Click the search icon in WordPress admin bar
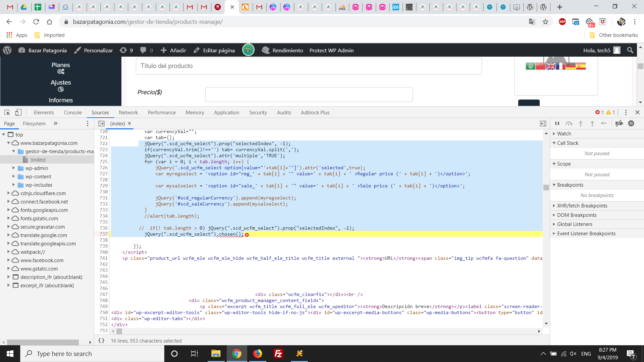This screenshot has height=362, width=644. click(630, 50)
